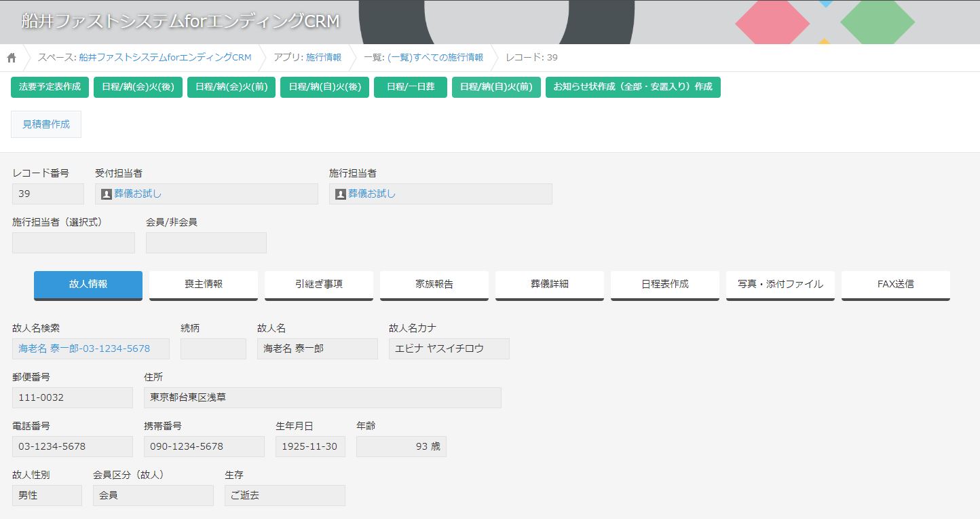The image size is (980, 519).
Task: Select the 日程表作成 tab
Action: pyautogui.click(x=664, y=284)
